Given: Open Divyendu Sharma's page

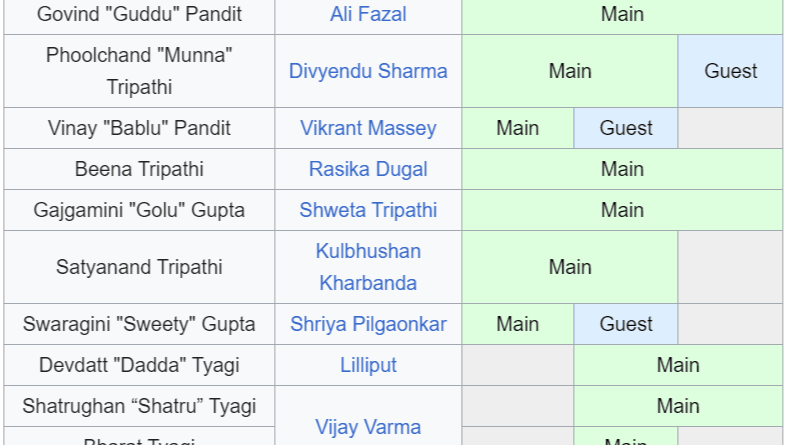Looking at the screenshot, I should (x=368, y=71).
